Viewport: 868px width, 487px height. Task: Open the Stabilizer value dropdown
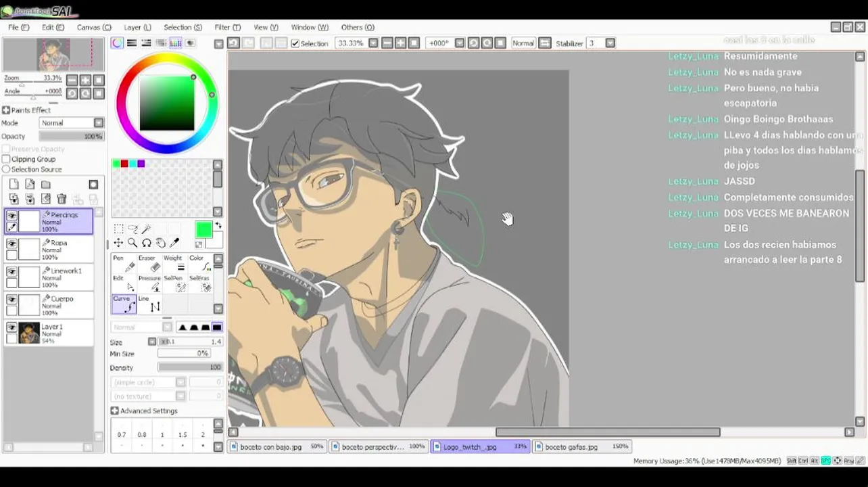(x=610, y=43)
